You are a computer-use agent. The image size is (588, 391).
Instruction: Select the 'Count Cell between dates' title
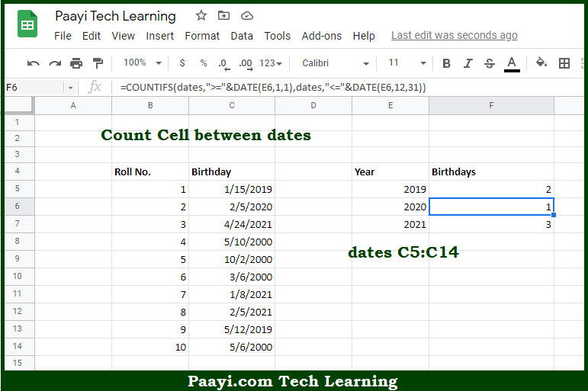pos(206,135)
